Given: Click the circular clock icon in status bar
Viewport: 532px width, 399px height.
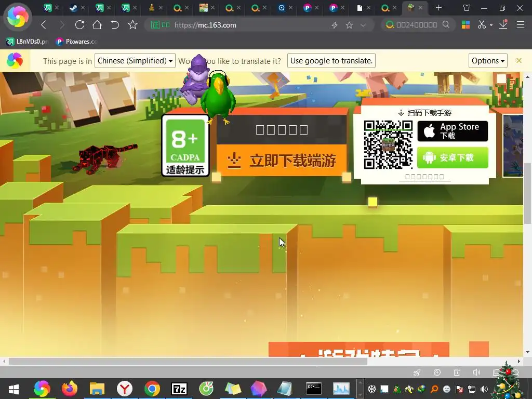Looking at the screenshot, I should coord(437,372).
